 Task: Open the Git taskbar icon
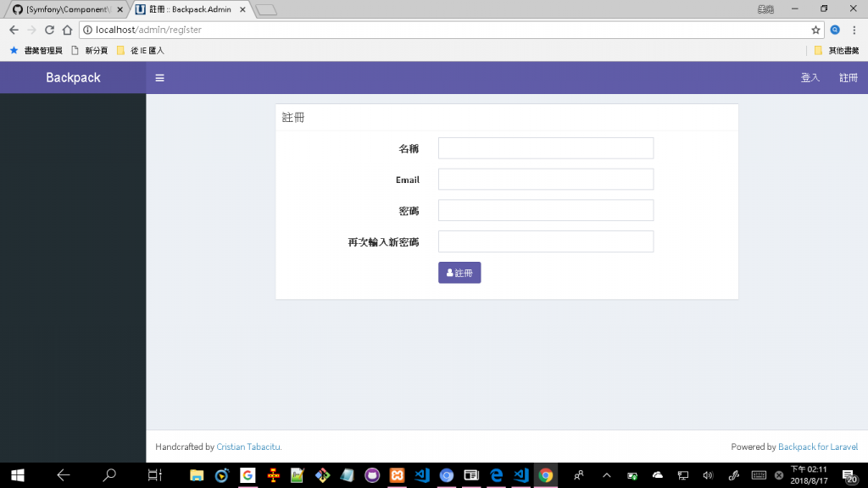pyautogui.click(x=322, y=475)
